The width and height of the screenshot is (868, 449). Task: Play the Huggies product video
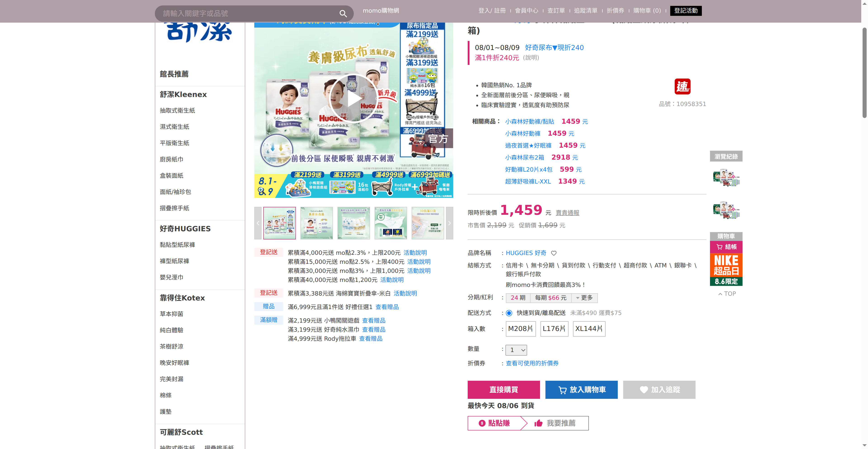point(353,98)
